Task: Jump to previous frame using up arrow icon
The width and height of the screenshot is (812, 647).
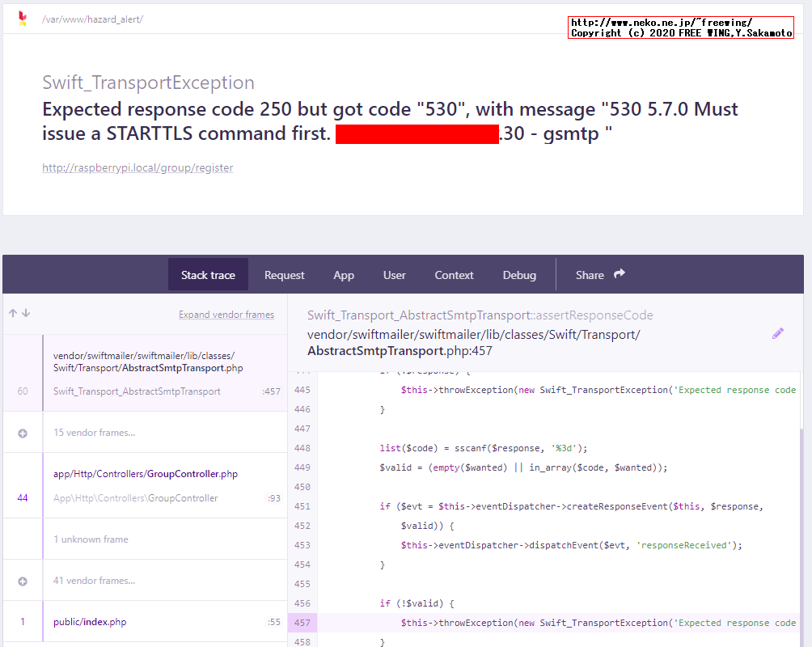Action: pyautogui.click(x=12, y=312)
